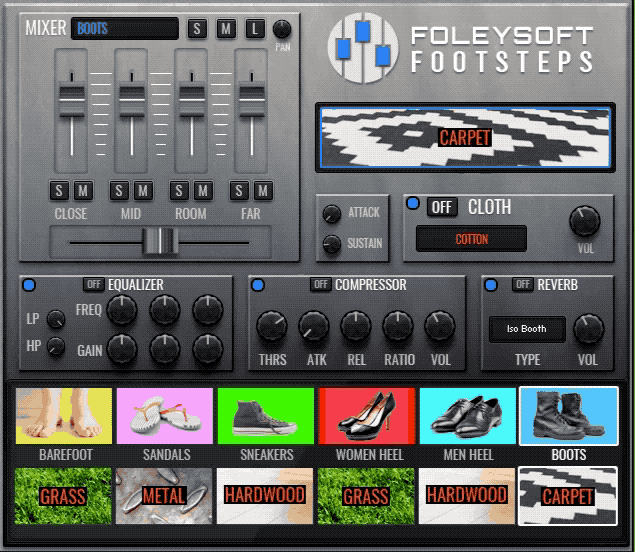
Task: Choose the Grass surface under Barefoot
Action: (x=63, y=496)
